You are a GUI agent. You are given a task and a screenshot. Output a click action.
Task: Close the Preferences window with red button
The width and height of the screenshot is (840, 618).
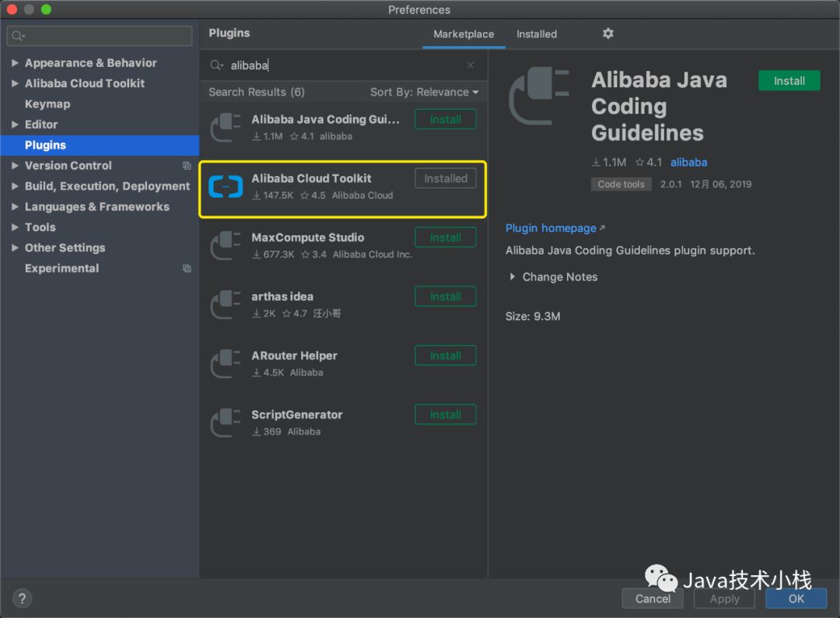[x=11, y=9]
